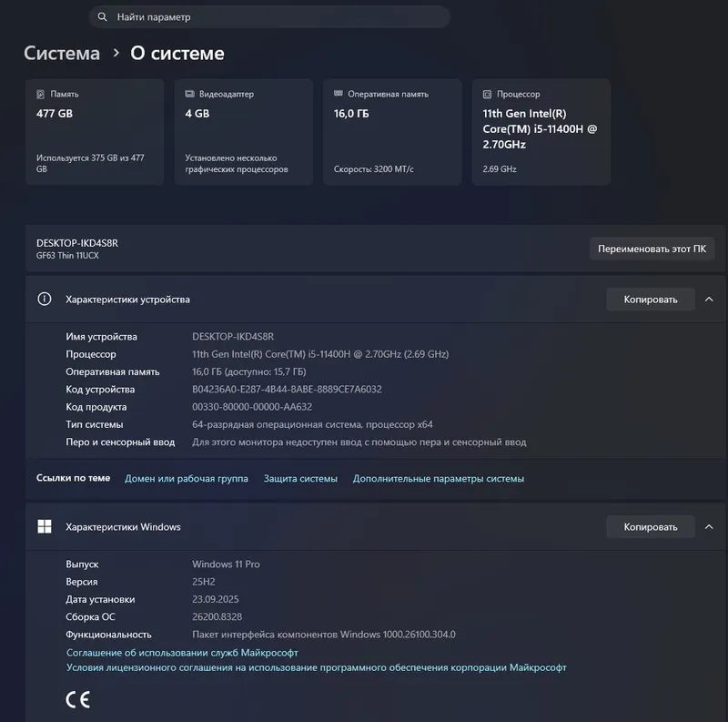Click the 2.69 GHz processor speed text
The image size is (728, 722).
499,169
